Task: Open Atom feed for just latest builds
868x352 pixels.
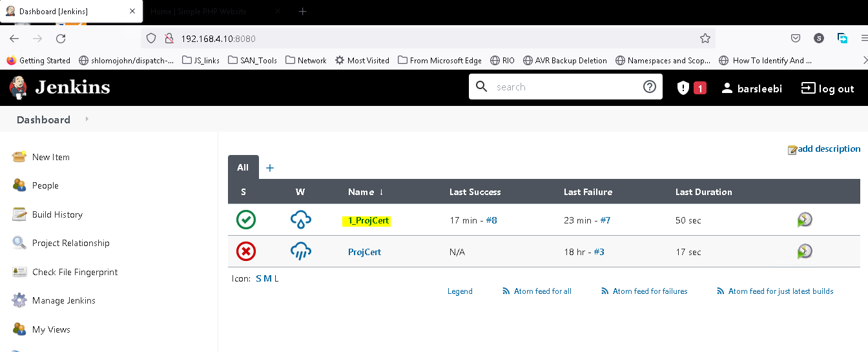Action: tap(781, 291)
